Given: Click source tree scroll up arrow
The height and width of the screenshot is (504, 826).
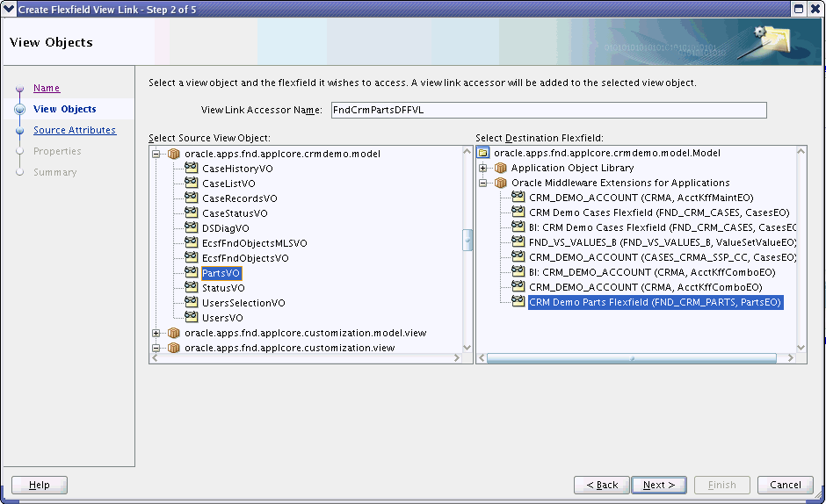Looking at the screenshot, I should pyautogui.click(x=467, y=151).
